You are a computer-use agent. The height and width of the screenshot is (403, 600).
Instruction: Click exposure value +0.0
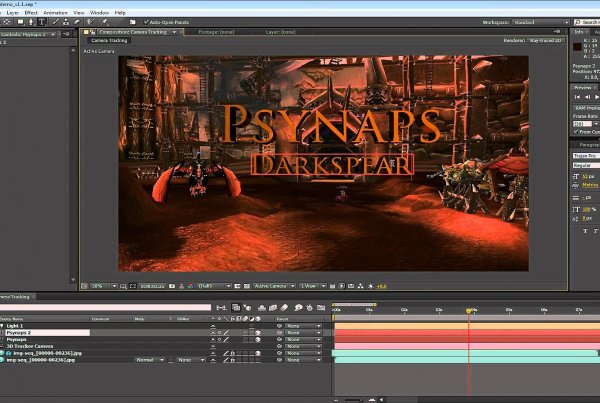pyautogui.click(x=382, y=286)
